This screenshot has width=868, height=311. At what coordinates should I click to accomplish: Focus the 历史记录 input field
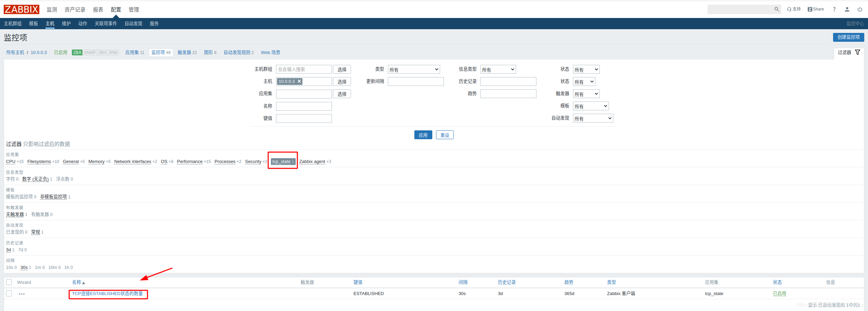508,82
